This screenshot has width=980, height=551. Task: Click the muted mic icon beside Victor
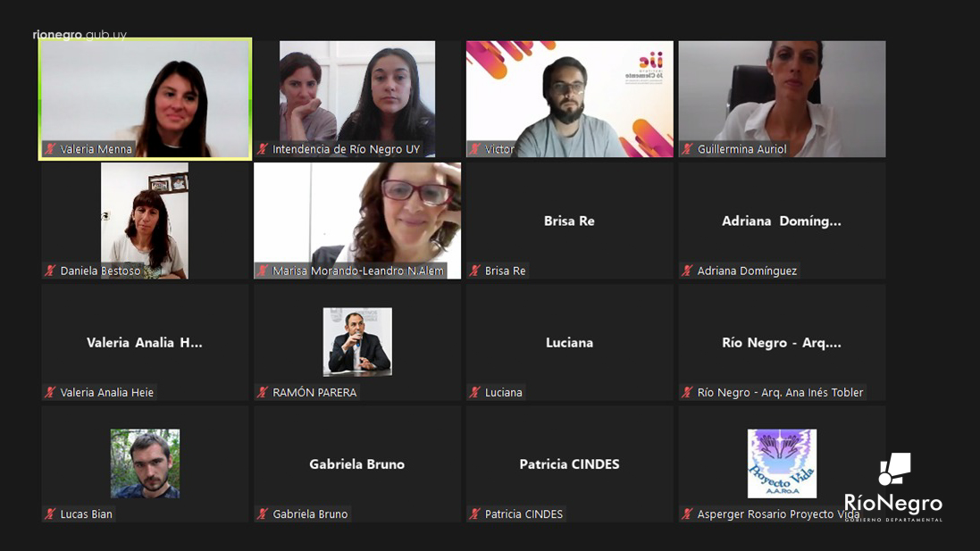coord(475,149)
